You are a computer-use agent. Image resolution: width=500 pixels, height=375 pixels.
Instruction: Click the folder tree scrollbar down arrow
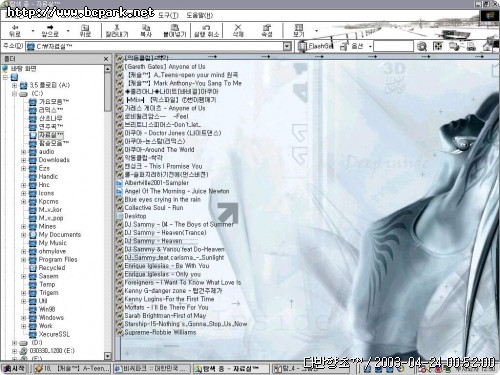[x=107, y=356]
